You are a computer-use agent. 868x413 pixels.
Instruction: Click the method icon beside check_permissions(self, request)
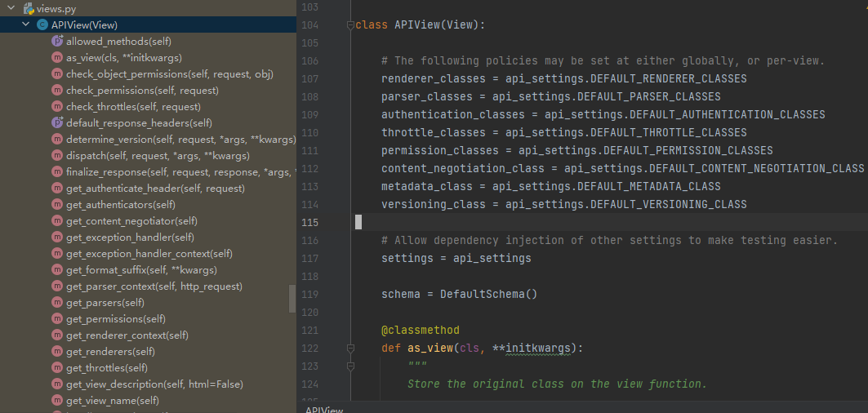57,91
